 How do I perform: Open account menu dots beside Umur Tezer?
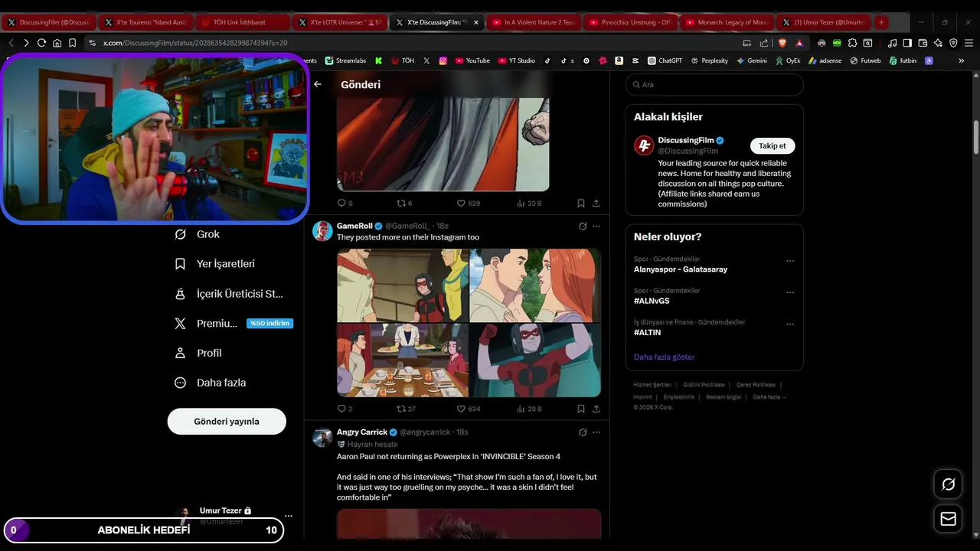click(x=289, y=516)
